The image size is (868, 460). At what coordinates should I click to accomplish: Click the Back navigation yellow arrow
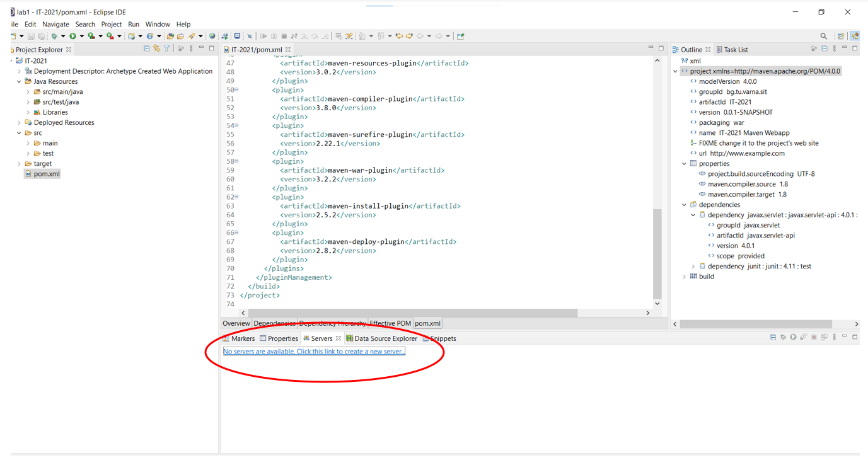pos(399,36)
